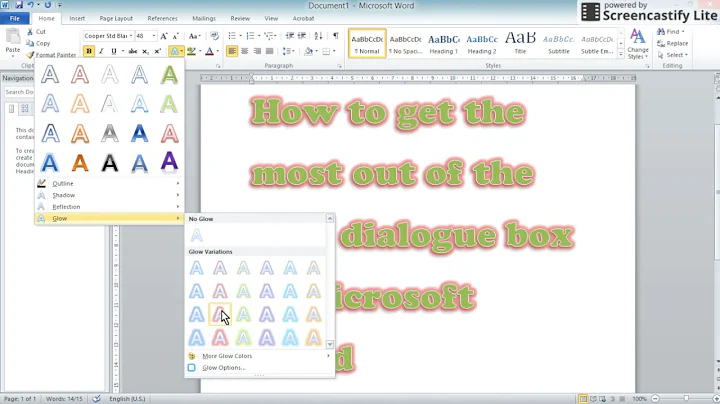Switch to the References tab
Viewport: 720px width, 404px height.
pos(162,18)
